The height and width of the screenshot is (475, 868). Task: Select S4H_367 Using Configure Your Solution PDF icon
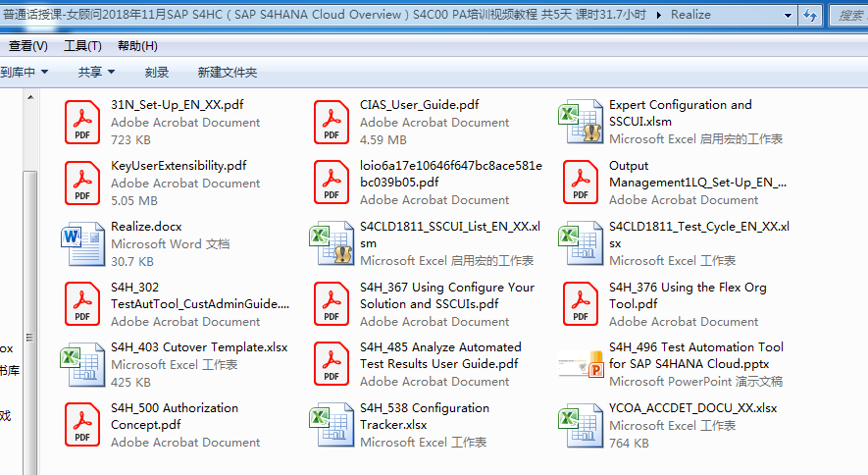(x=332, y=304)
